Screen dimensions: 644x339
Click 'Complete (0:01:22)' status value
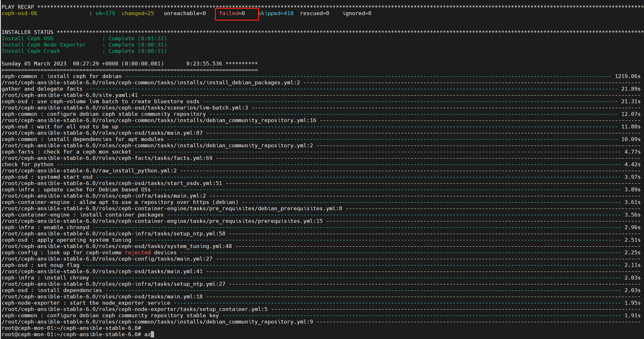point(137,39)
